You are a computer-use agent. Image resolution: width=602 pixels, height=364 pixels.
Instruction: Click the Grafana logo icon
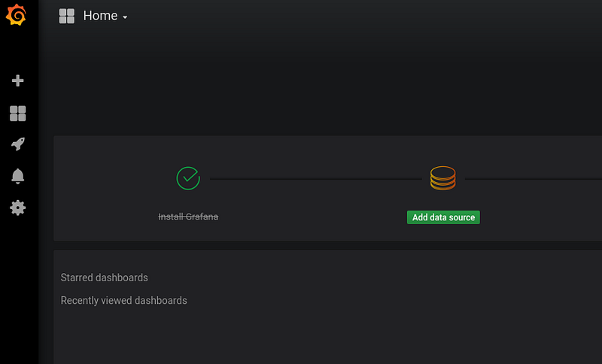tap(16, 15)
